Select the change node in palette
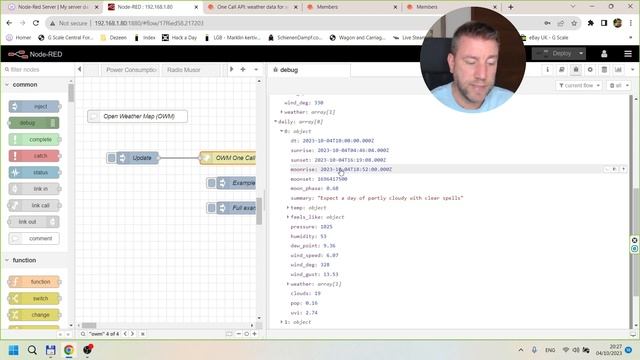Image resolution: width=640 pixels, height=360 pixels. pos(34,315)
